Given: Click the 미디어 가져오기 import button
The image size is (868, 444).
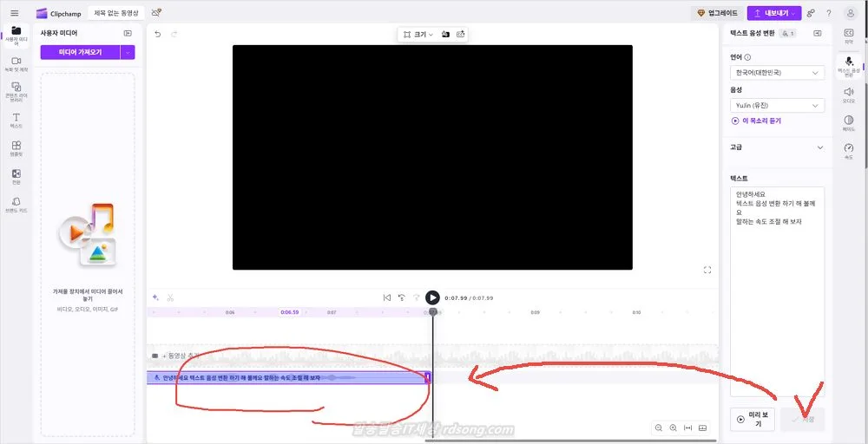Looking at the screenshot, I should (80, 52).
